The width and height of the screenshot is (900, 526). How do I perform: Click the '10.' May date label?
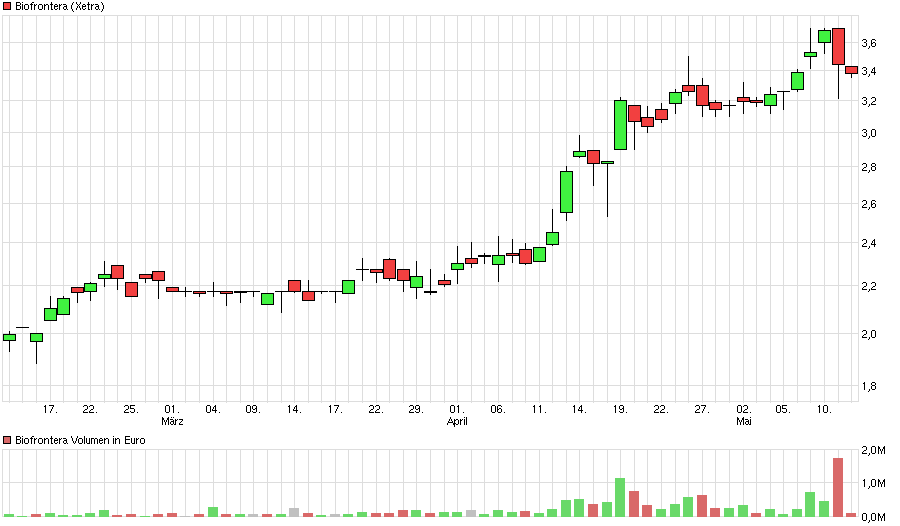point(824,409)
